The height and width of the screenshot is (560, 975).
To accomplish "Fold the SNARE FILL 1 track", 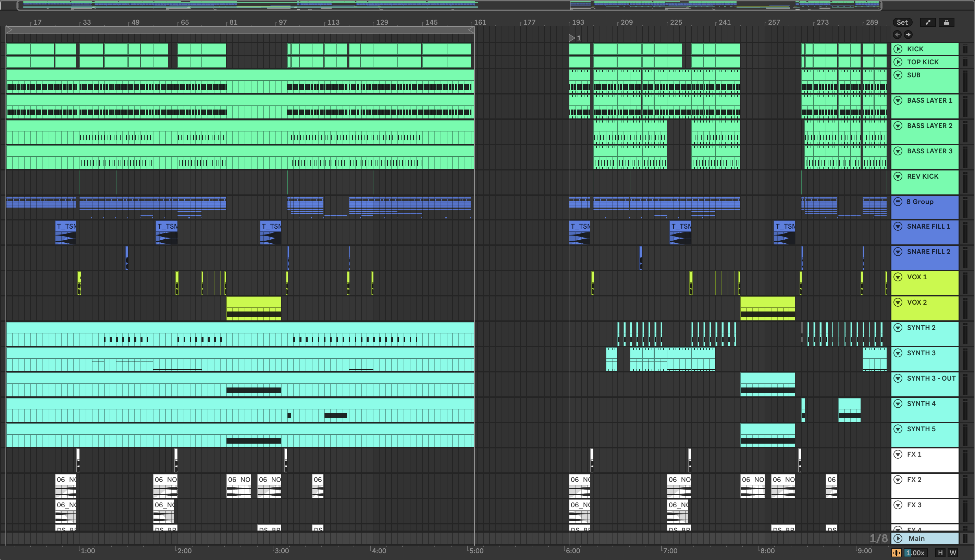I will (898, 226).
